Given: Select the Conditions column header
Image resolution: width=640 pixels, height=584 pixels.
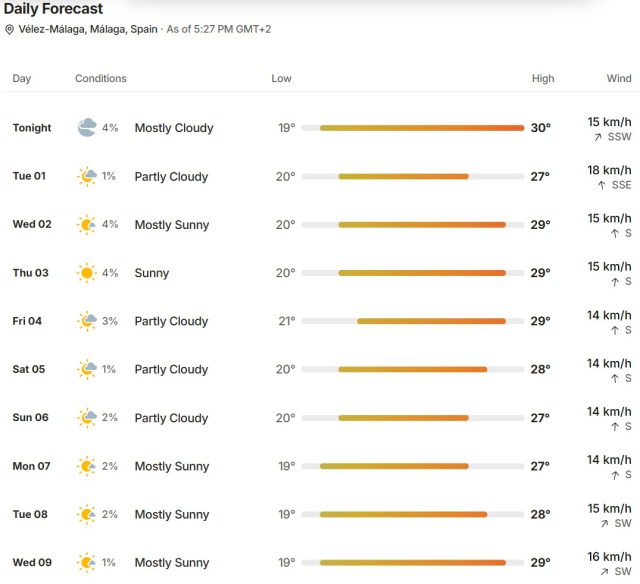Looking at the screenshot, I should click(101, 78).
